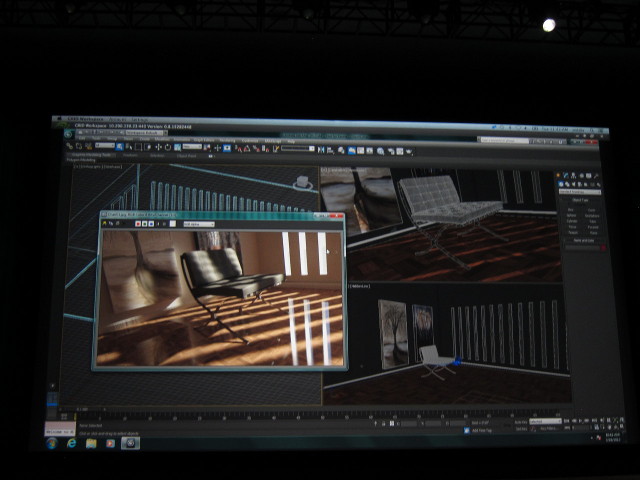Click the Sphere primitive button
This screenshot has width=640, height=480.
571,216
